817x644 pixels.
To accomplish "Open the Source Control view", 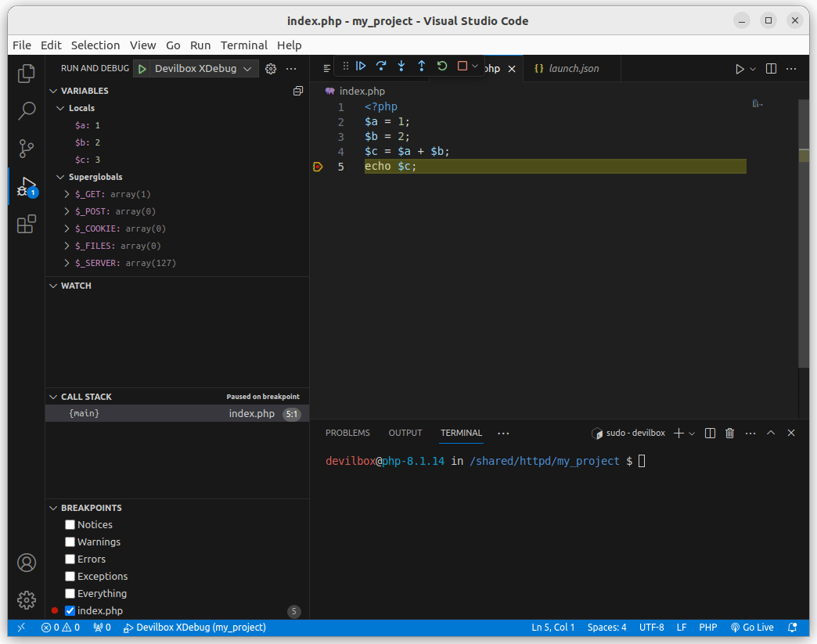I will point(27,148).
